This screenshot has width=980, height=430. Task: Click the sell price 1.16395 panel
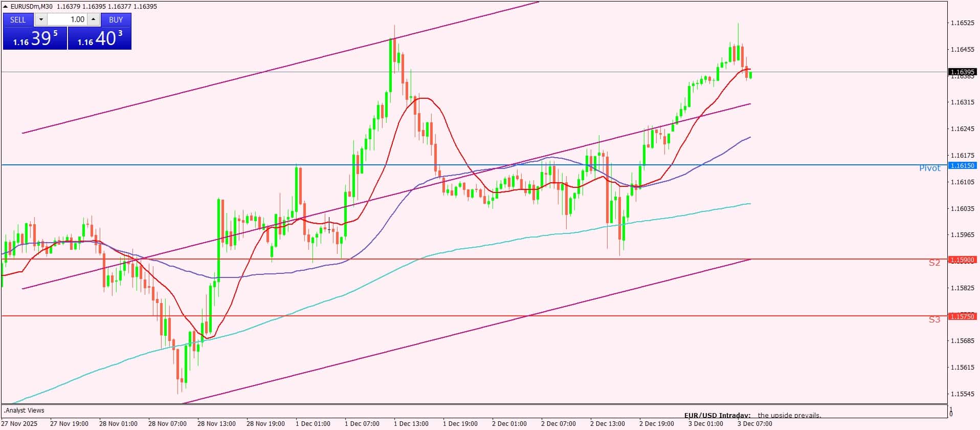pyautogui.click(x=35, y=38)
